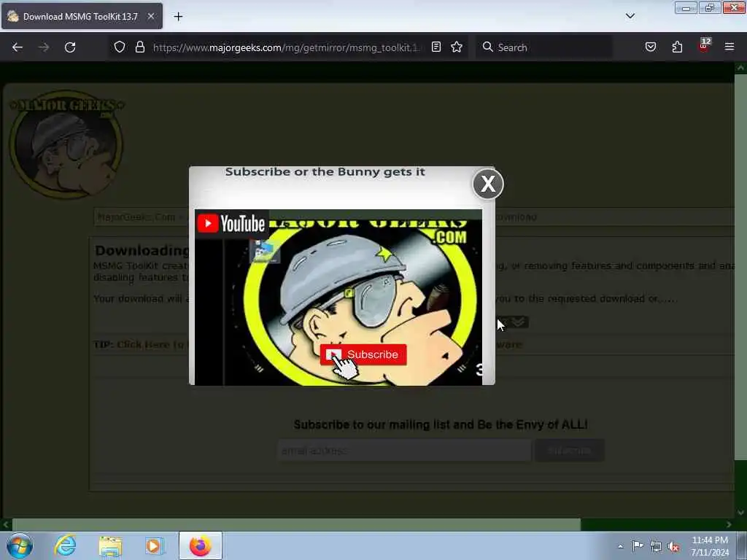Close the Download MSMG ToolKit 13.7 tab

click(x=151, y=16)
